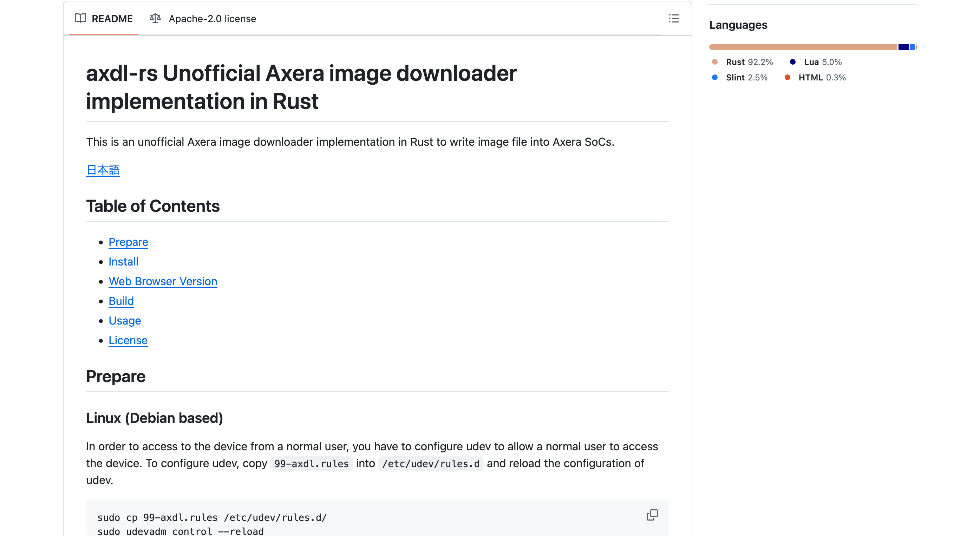Open the Slint 2.5% language entry

pyautogui.click(x=739, y=78)
